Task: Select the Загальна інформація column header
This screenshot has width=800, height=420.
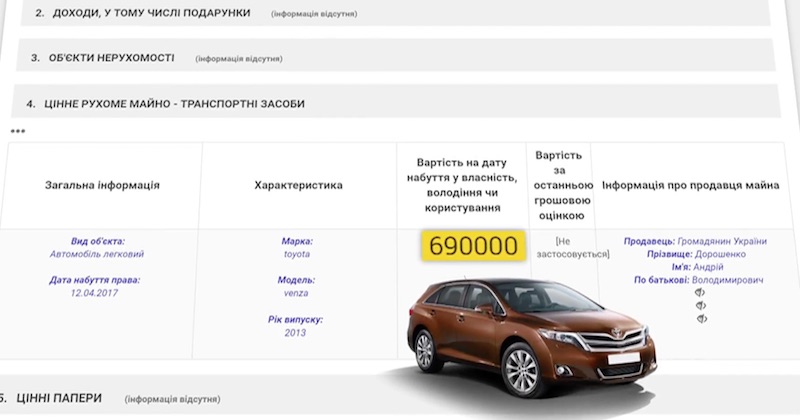Action: (102, 185)
